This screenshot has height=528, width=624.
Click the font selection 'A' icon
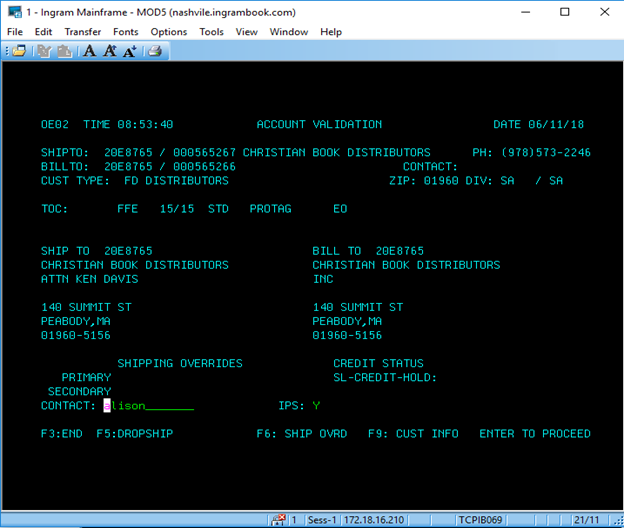(90, 51)
